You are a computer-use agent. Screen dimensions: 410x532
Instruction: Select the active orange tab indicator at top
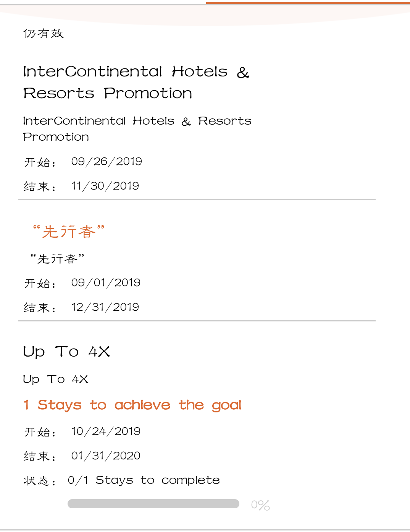click(x=308, y=3)
